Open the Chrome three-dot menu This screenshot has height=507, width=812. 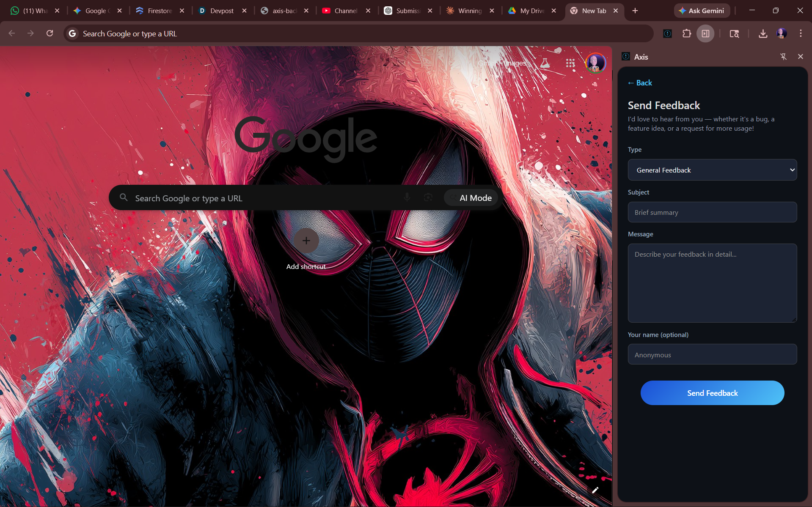801,33
